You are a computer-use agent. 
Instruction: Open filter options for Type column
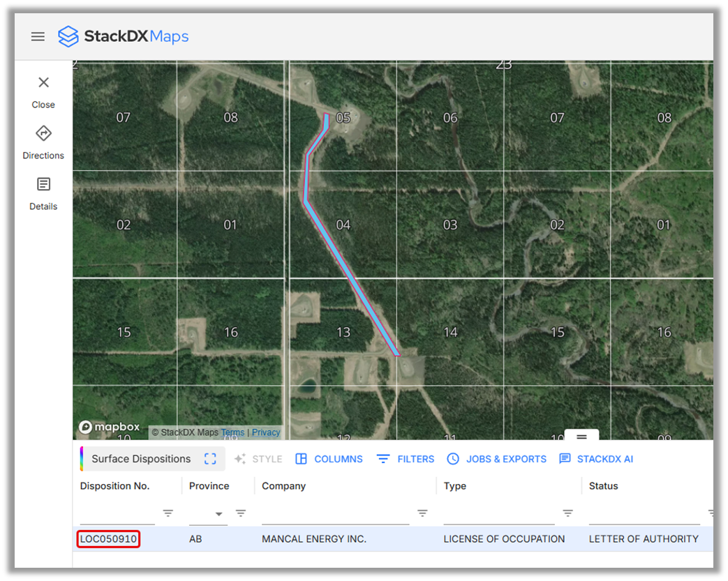tap(568, 513)
